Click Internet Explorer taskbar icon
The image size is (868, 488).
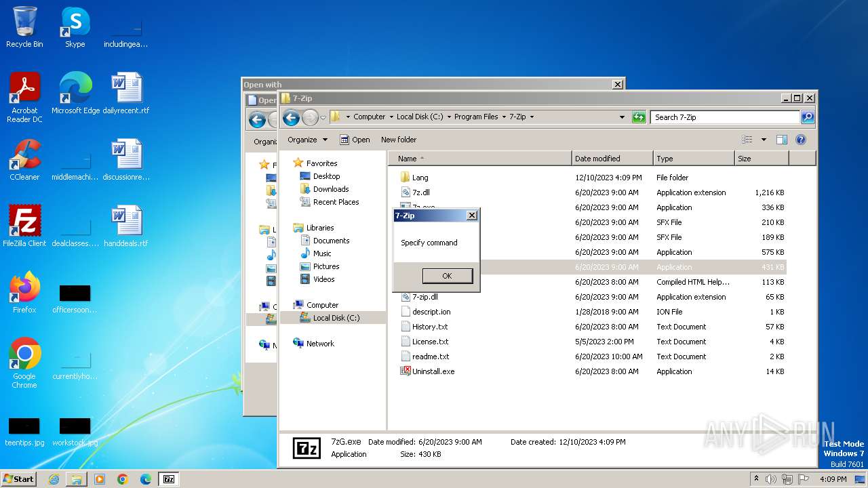54,479
